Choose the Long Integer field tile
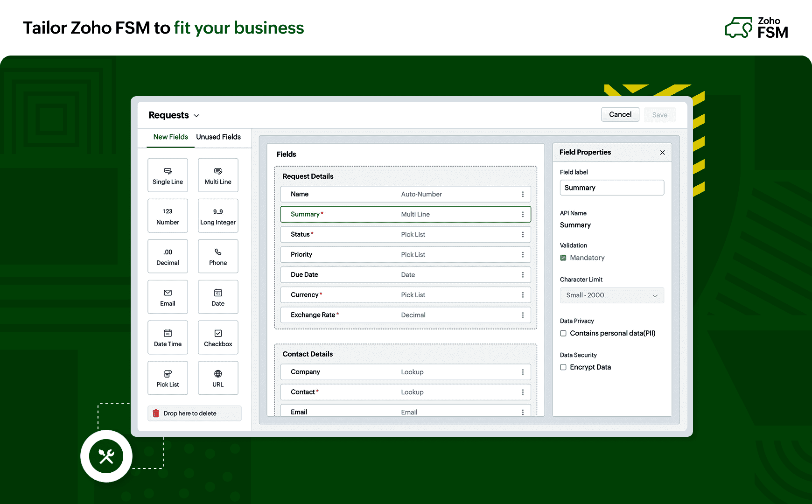This screenshot has width=812, height=504. pos(218,216)
